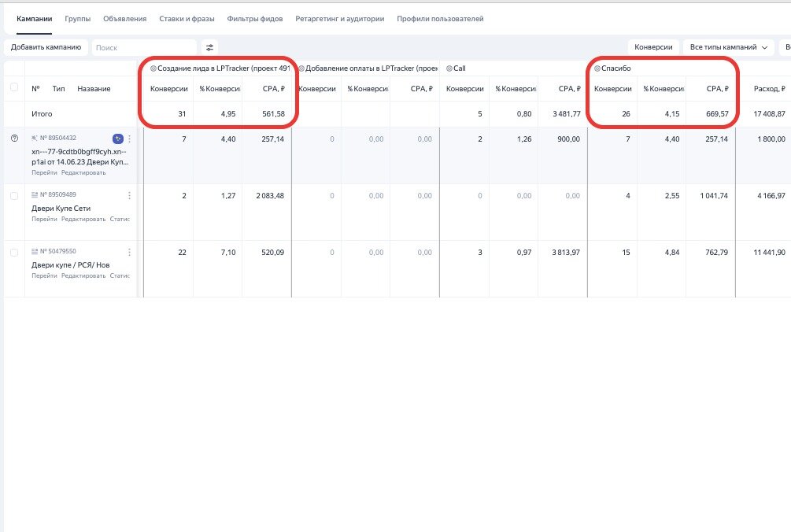Toggle the select-all checkbox in table header

pos(14,88)
